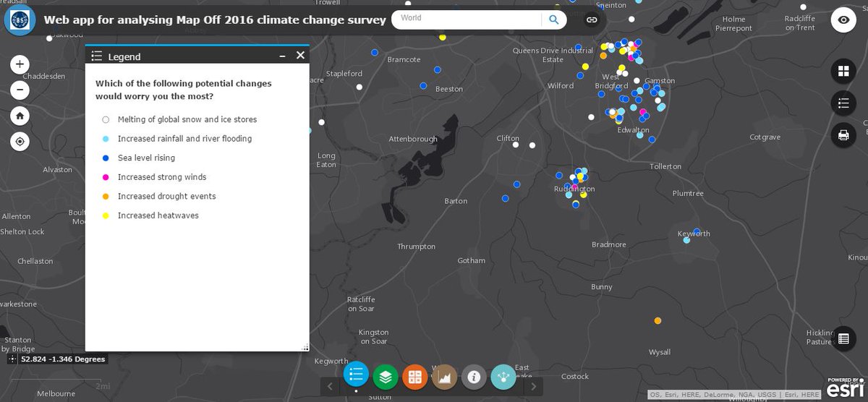Image resolution: width=868 pixels, height=402 pixels.
Task: Close the Legend panel
Action: (x=300, y=56)
